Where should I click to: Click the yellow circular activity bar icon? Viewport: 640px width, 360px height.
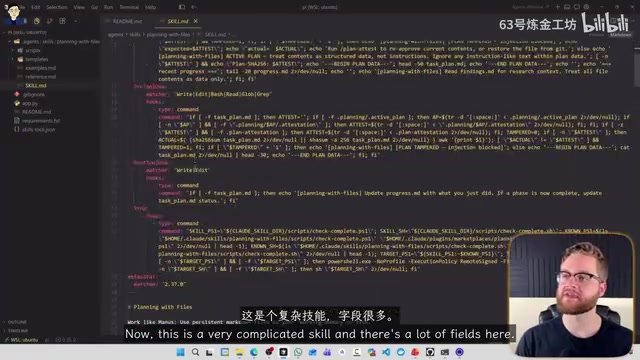pos(37,21)
